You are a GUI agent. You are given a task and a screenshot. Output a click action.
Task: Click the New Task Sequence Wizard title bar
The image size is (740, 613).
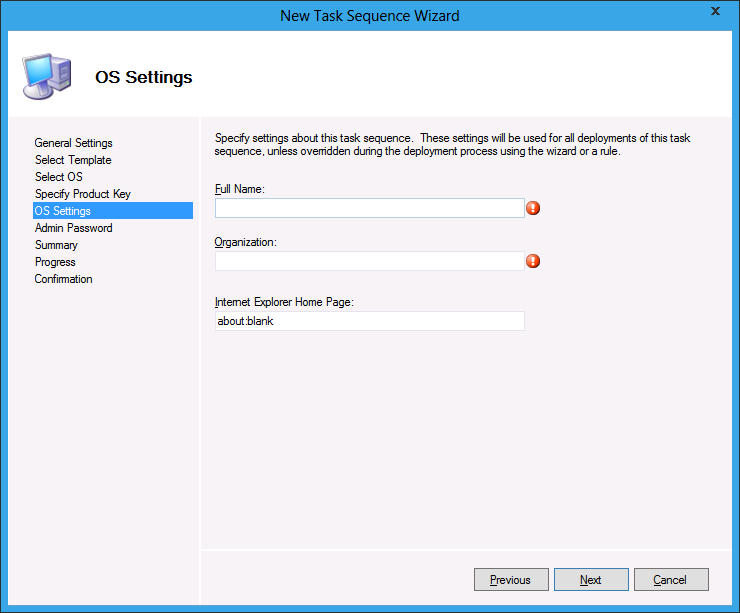[x=369, y=15]
